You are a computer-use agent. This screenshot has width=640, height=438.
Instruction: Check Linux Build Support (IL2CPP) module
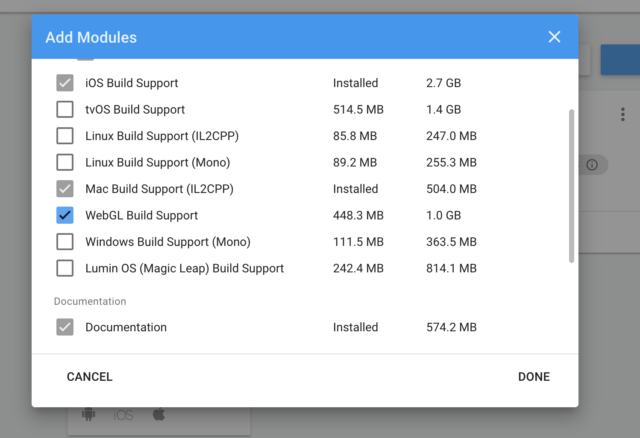65,136
